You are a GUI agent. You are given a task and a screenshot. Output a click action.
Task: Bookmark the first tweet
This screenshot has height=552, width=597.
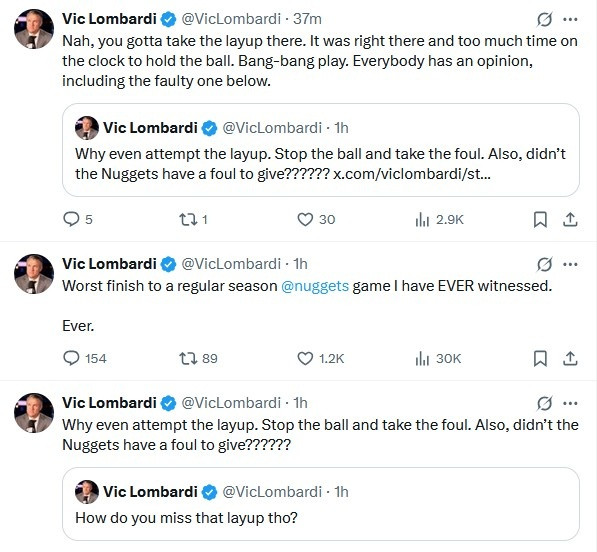[540, 219]
